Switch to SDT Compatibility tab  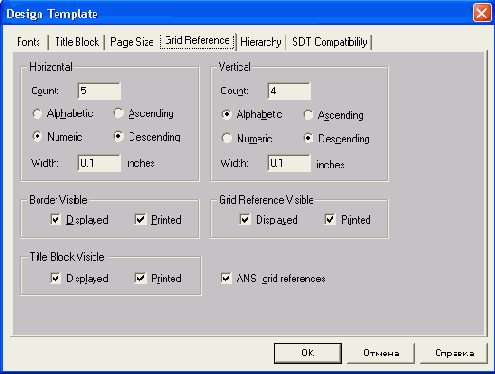coord(329,42)
